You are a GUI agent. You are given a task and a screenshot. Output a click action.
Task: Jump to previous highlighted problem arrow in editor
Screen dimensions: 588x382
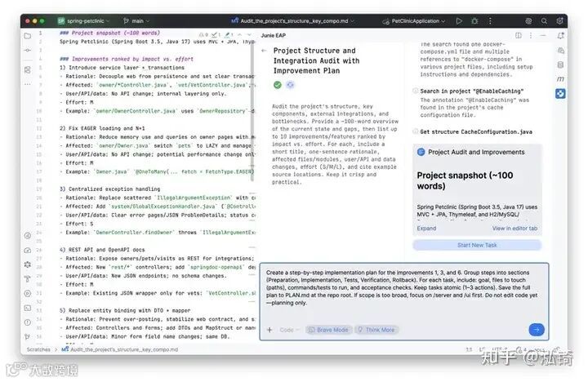[240, 35]
